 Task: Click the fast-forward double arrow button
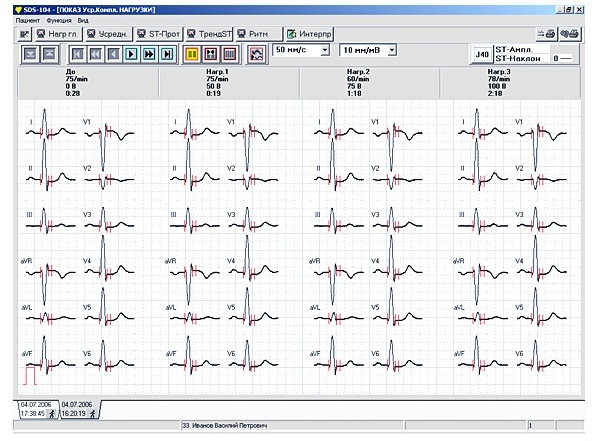(x=149, y=54)
